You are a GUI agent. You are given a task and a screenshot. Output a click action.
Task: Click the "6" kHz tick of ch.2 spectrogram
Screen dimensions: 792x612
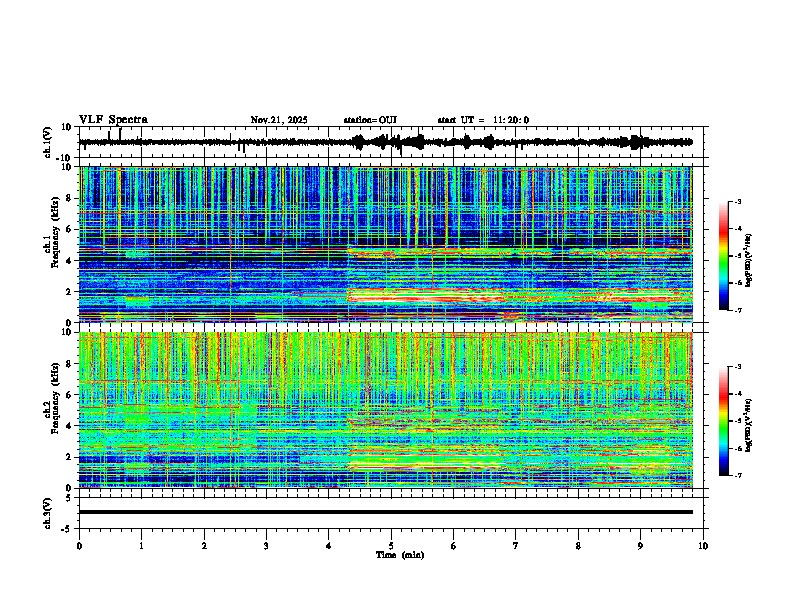pos(70,395)
